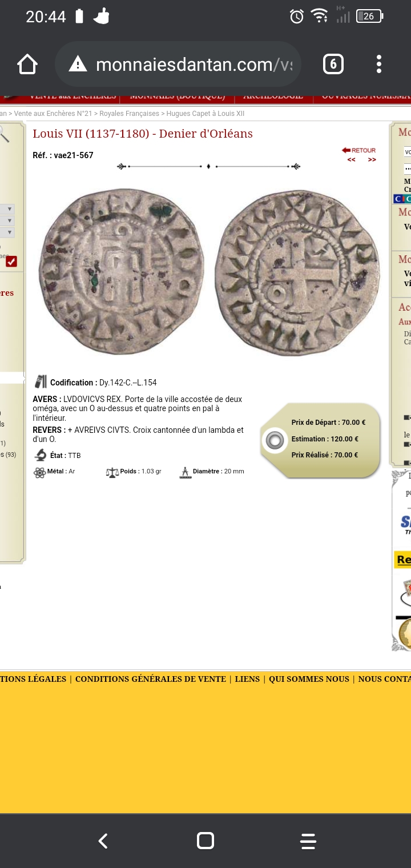
Task: Click the RETOUR back arrow link
Action: pyautogui.click(x=358, y=150)
